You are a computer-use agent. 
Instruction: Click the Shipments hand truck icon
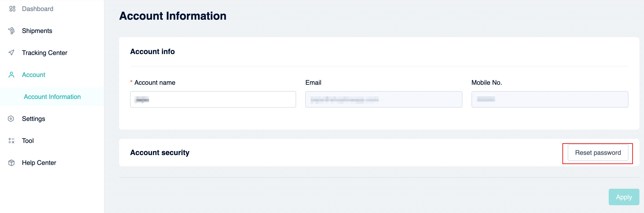(11, 31)
